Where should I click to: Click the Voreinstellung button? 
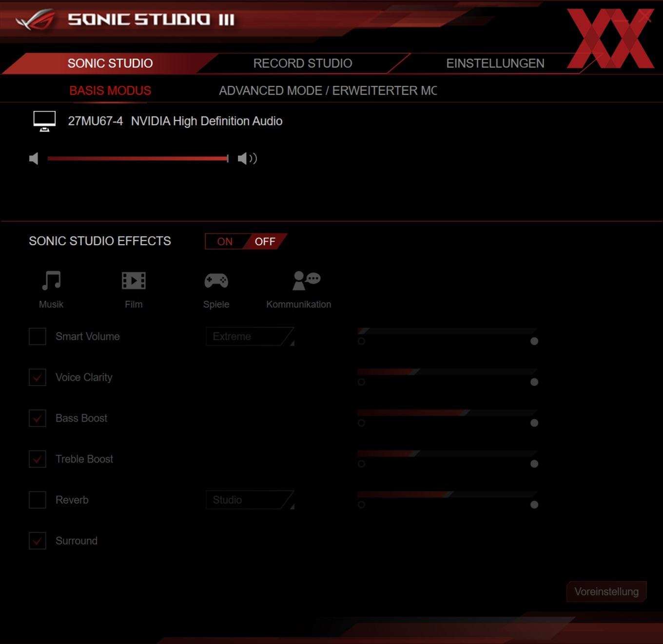click(x=606, y=591)
